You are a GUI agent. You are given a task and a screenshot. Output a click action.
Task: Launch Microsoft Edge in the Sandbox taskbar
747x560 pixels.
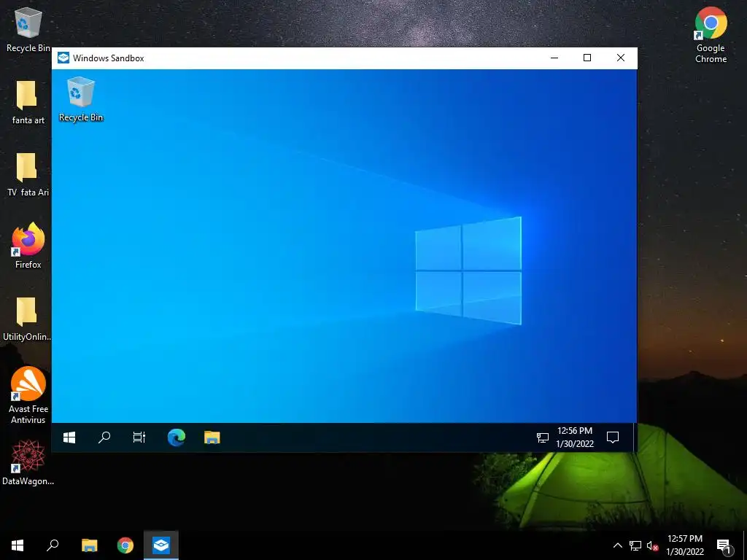(x=177, y=437)
